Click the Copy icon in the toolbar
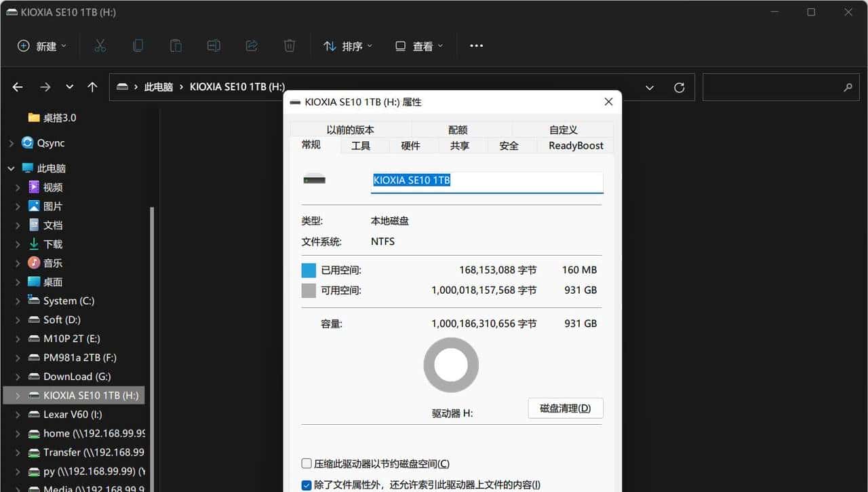Image resolution: width=868 pixels, height=492 pixels. (x=138, y=45)
